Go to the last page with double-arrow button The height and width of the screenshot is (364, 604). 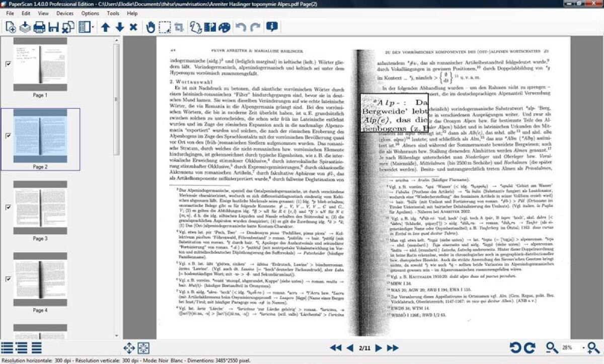(x=393, y=347)
